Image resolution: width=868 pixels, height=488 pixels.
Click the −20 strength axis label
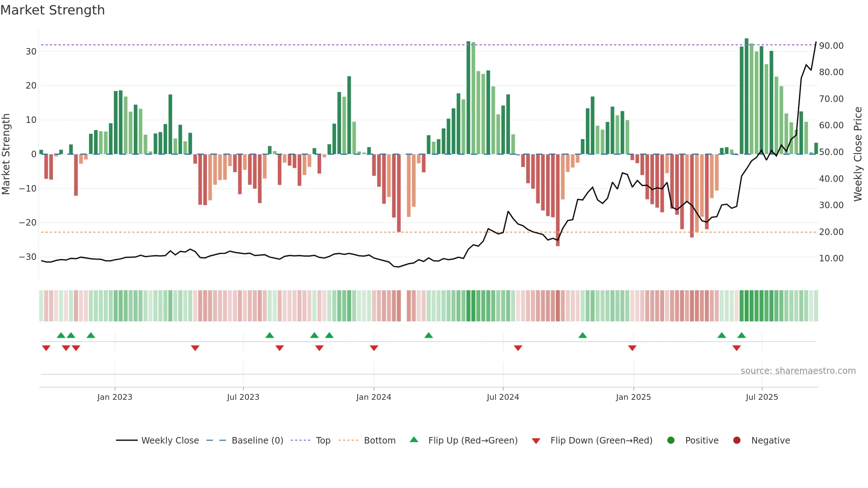point(28,222)
